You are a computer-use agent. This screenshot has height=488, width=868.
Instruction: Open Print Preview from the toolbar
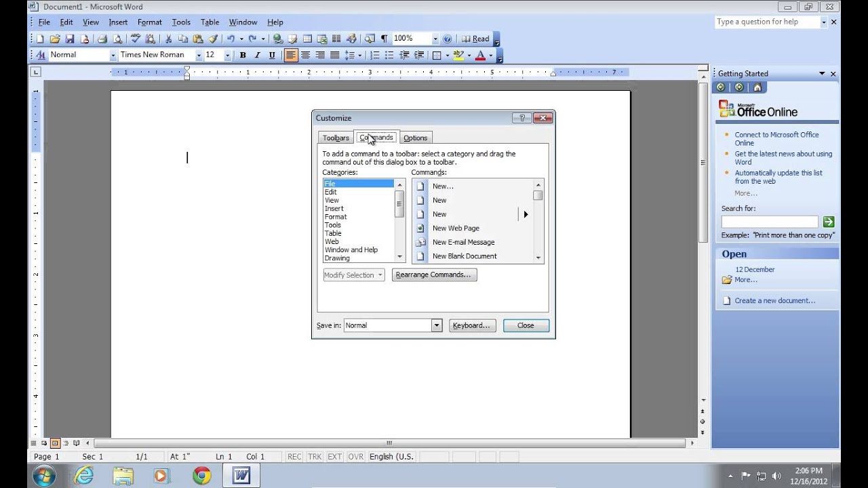[x=117, y=39]
